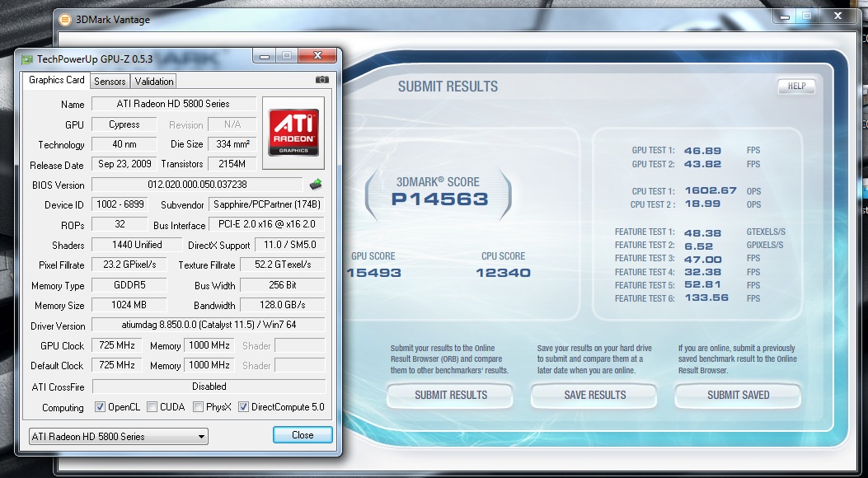
Task: Close the 3DMark Vantage window
Action: point(838,16)
